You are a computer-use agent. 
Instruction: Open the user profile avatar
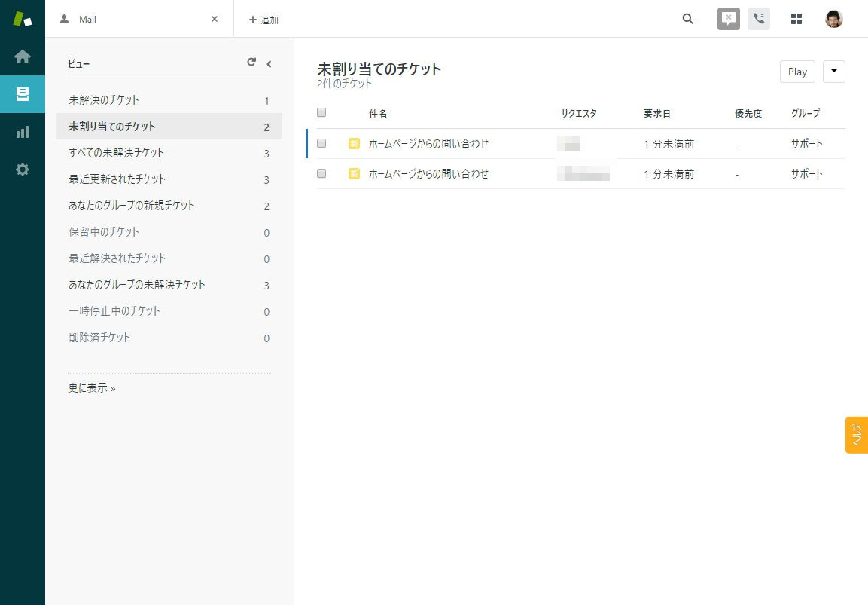tap(833, 19)
